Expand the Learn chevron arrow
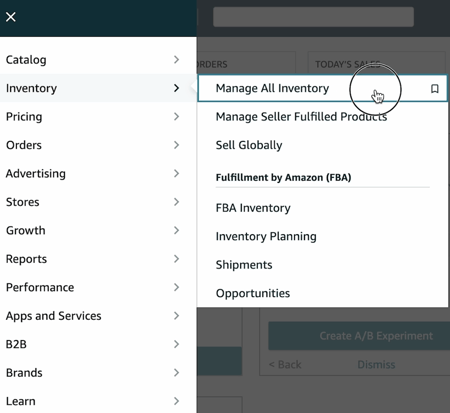 [x=177, y=401]
